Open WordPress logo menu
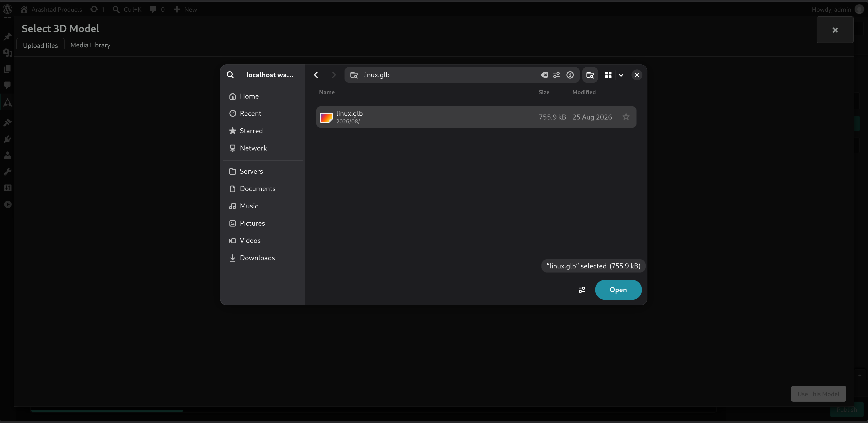 pyautogui.click(x=8, y=9)
